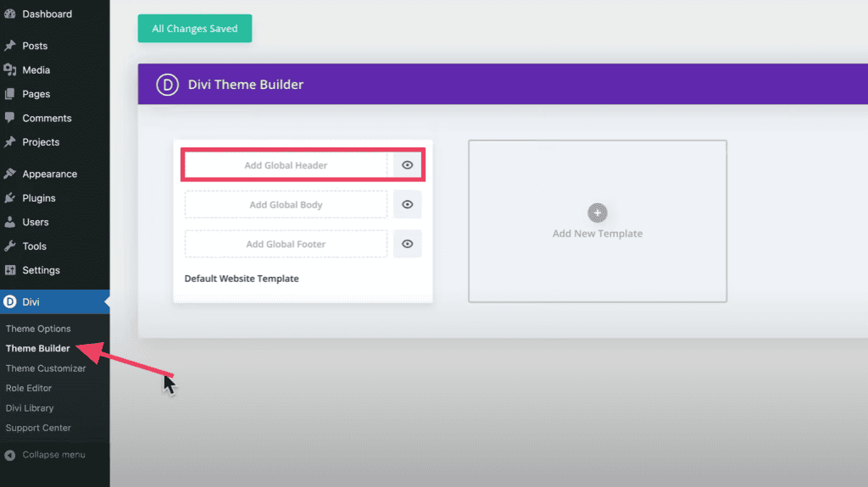Click the Posts pin icon
868x487 pixels.
coord(10,46)
